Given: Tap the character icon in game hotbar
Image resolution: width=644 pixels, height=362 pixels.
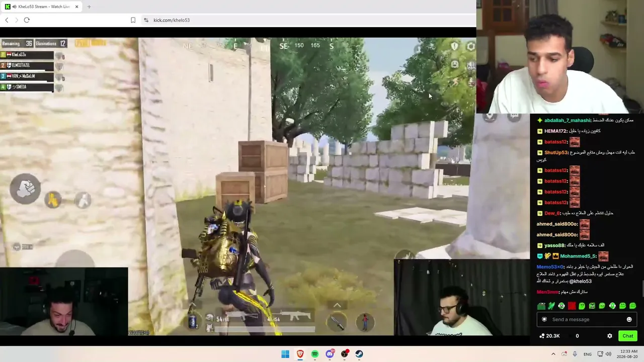Looking at the screenshot, I should [x=365, y=322].
